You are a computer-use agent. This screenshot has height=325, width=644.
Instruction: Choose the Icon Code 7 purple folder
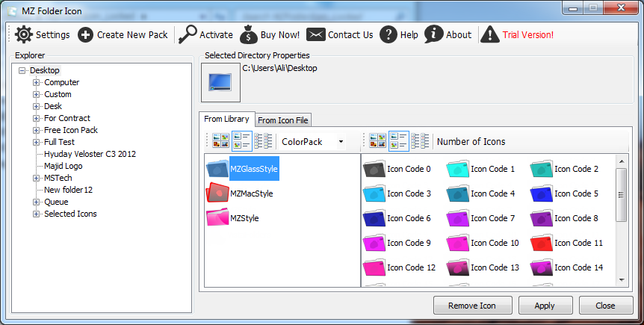tap(457, 218)
